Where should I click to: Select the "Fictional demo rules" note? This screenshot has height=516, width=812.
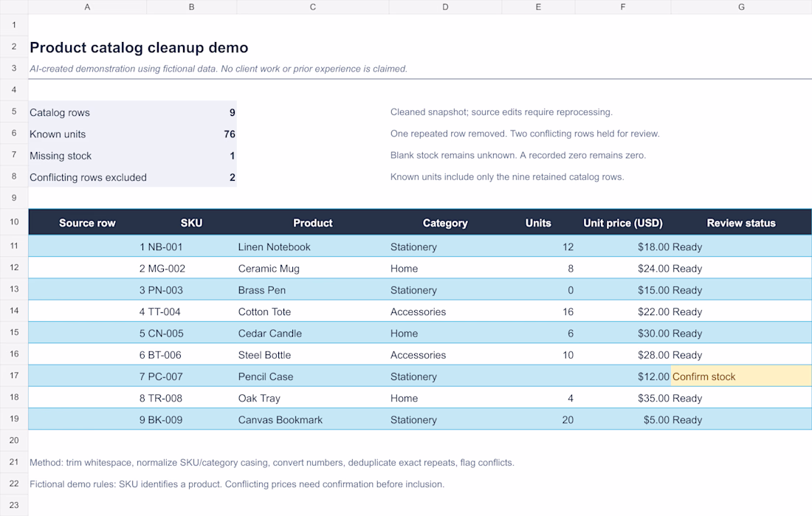coord(237,484)
